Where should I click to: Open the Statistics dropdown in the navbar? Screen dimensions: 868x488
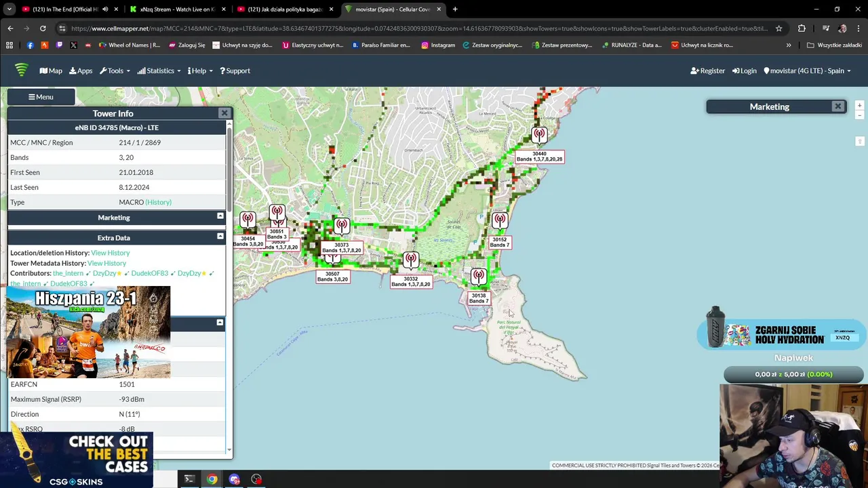[159, 70]
